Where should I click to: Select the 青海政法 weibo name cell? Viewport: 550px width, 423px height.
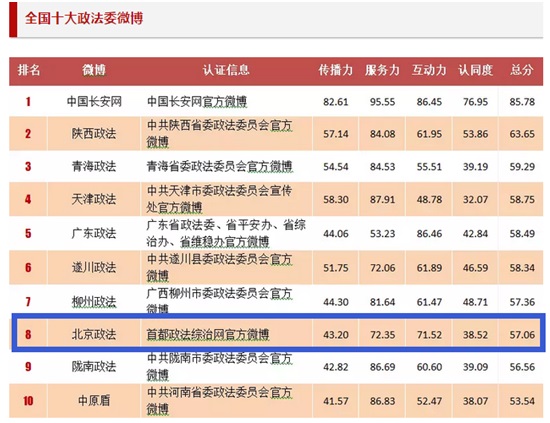pos(94,166)
